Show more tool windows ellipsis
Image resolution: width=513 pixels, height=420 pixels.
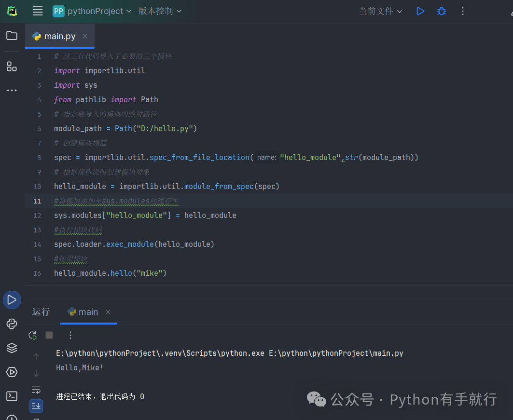point(12,90)
